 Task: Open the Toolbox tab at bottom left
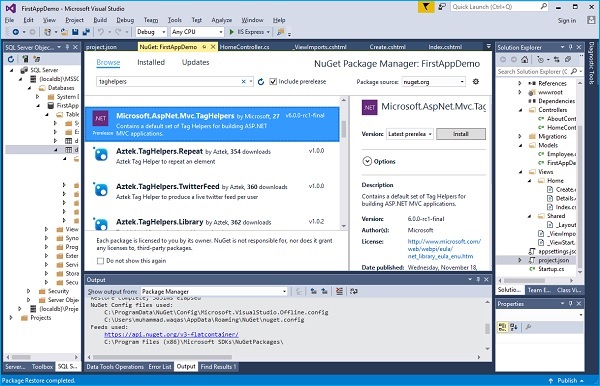pyautogui.click(x=42, y=366)
